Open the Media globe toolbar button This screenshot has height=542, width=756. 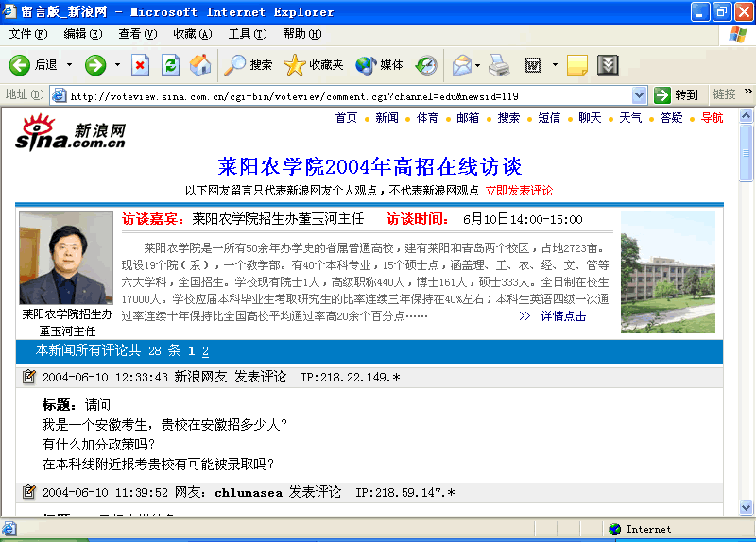tap(379, 65)
